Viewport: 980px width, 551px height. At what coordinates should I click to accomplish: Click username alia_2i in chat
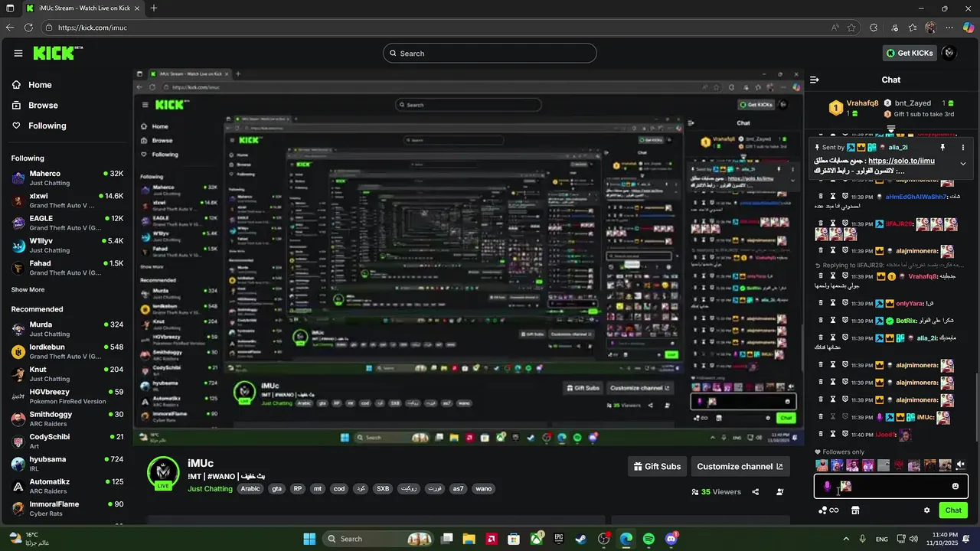tap(926, 338)
